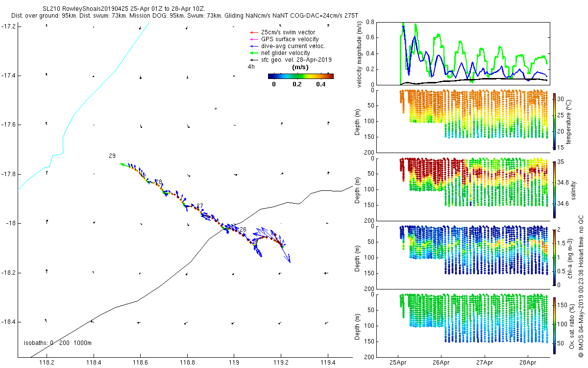
Task: Click day label 29 on the glider track
Action: [112, 156]
